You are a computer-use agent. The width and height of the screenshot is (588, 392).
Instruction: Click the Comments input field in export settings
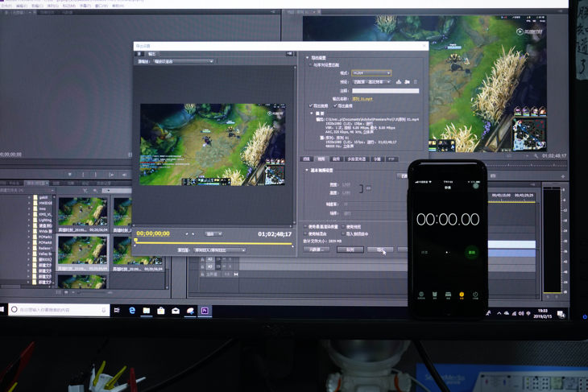[385, 91]
